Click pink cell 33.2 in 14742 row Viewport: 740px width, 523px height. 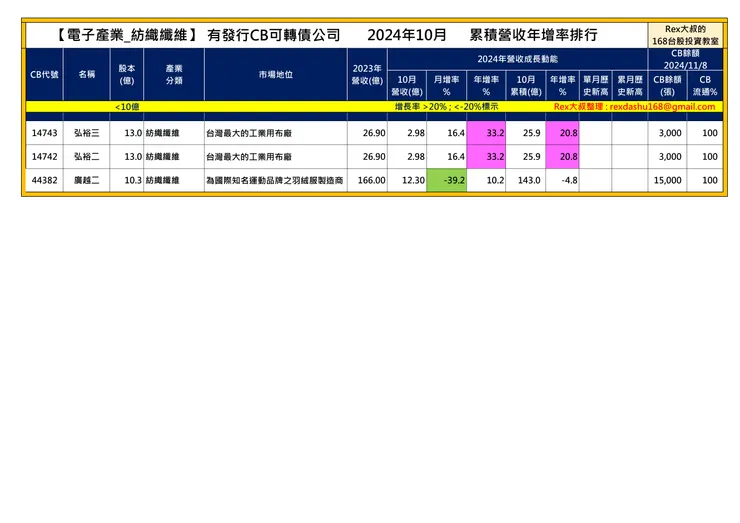click(486, 157)
